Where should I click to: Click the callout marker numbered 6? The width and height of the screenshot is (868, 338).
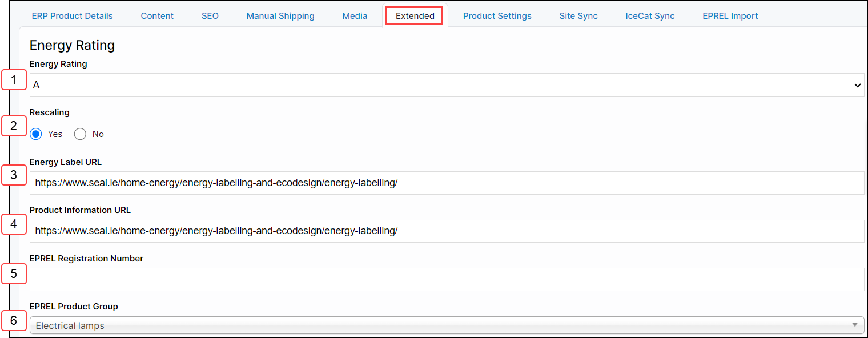pos(14,321)
